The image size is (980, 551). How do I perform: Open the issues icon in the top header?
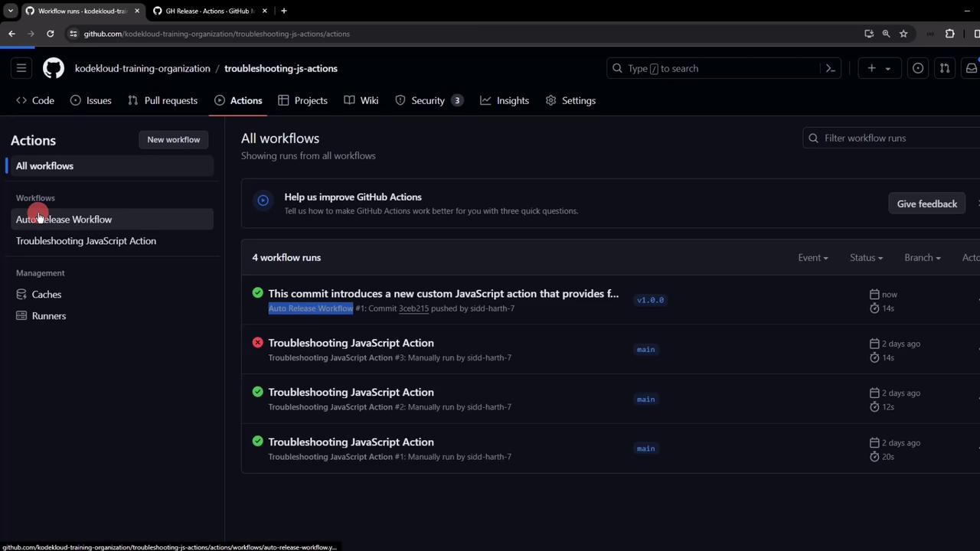point(918,68)
